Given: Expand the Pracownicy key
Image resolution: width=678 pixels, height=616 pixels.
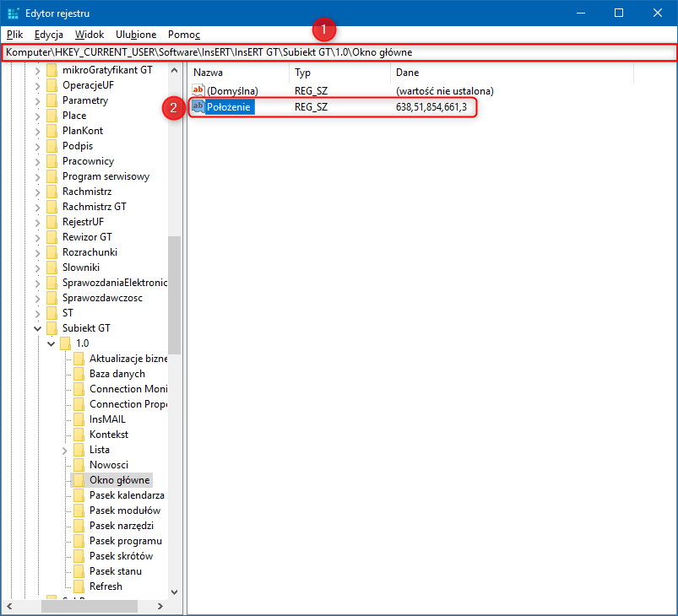Looking at the screenshot, I should coord(38,162).
